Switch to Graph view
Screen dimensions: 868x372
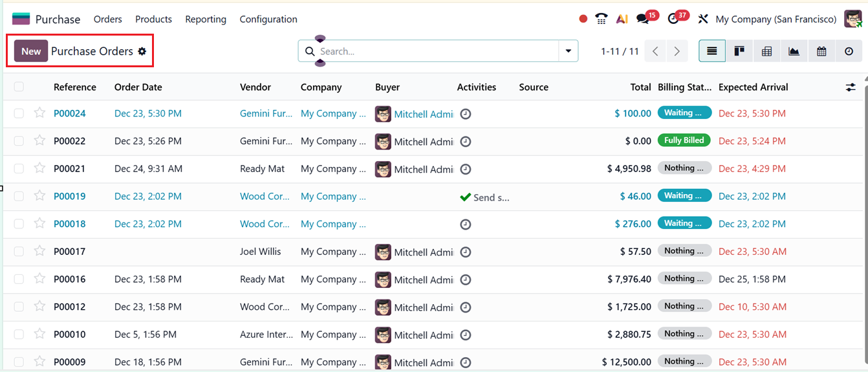coord(794,51)
